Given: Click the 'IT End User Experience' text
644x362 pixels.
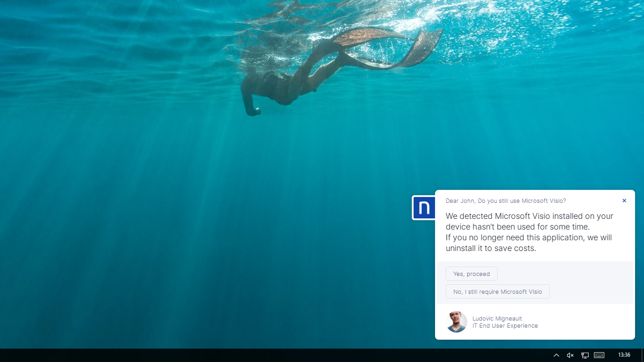Looking at the screenshot, I should point(505,326).
